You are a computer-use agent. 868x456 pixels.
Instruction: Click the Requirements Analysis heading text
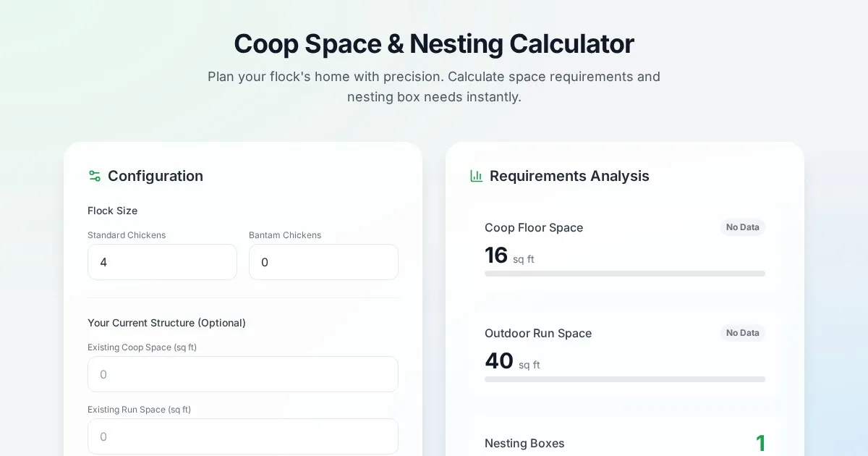(569, 176)
